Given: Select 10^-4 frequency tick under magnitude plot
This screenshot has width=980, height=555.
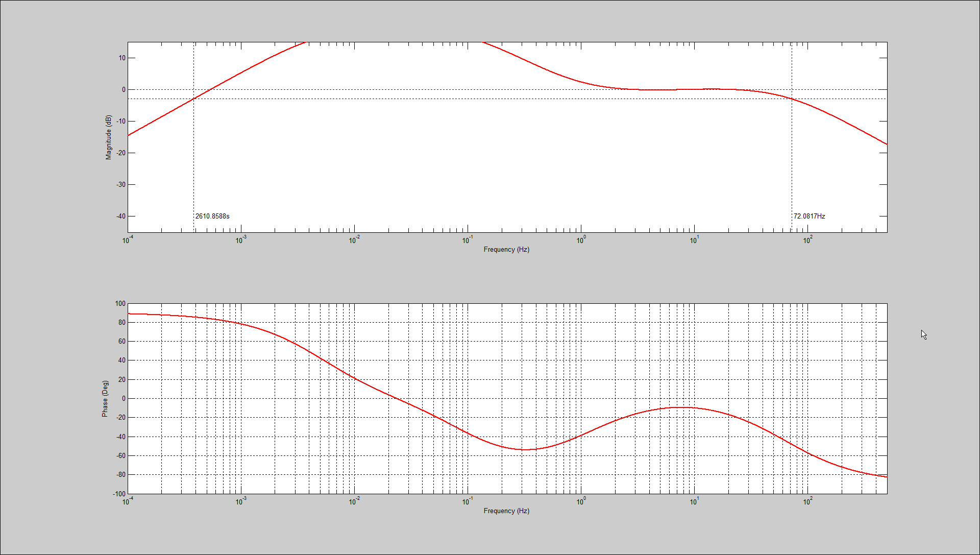Looking at the screenshot, I should pyautogui.click(x=128, y=239).
